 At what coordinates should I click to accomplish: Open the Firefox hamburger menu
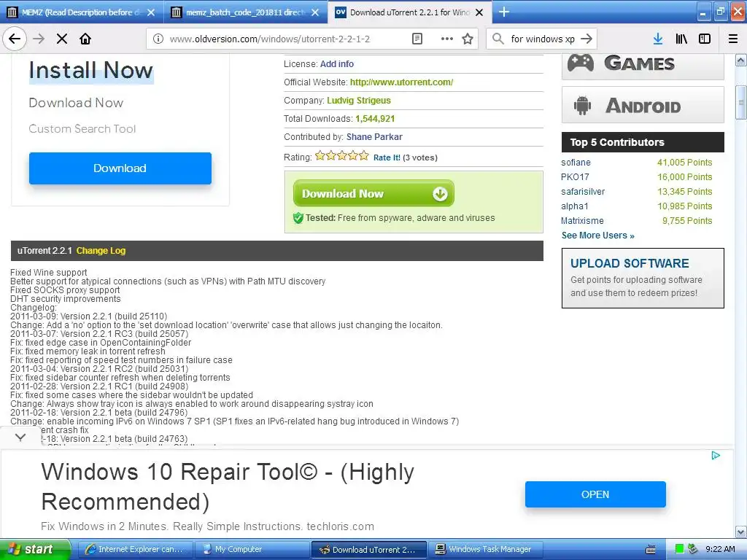click(x=733, y=39)
